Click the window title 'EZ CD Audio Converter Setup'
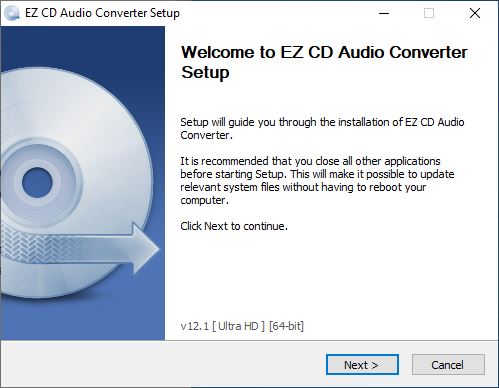 tap(102, 13)
